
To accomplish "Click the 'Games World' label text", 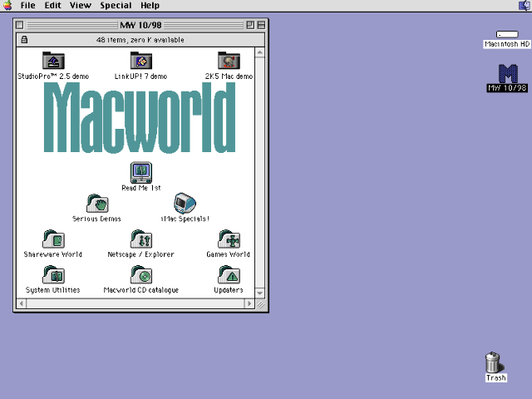I will 229,254.
